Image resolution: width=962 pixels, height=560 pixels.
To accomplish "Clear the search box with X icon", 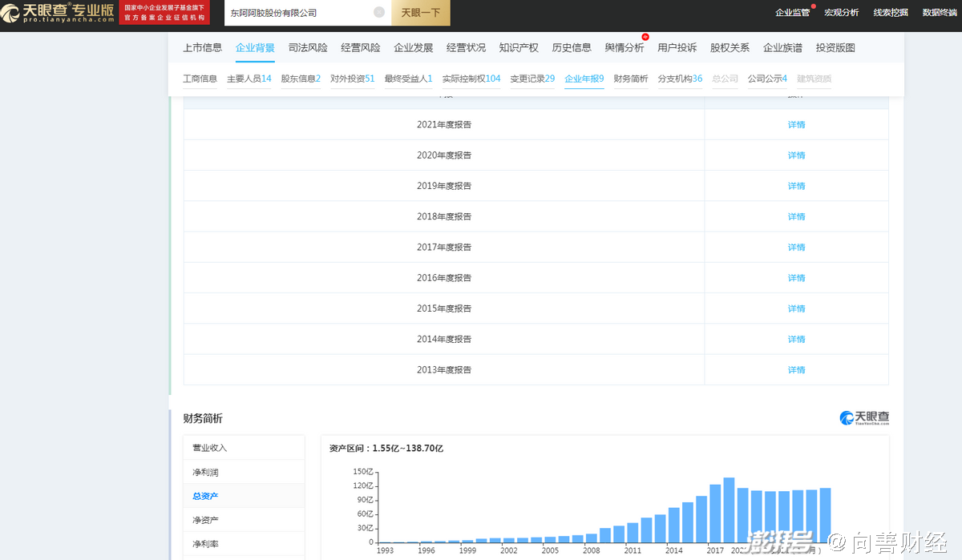I will [379, 12].
